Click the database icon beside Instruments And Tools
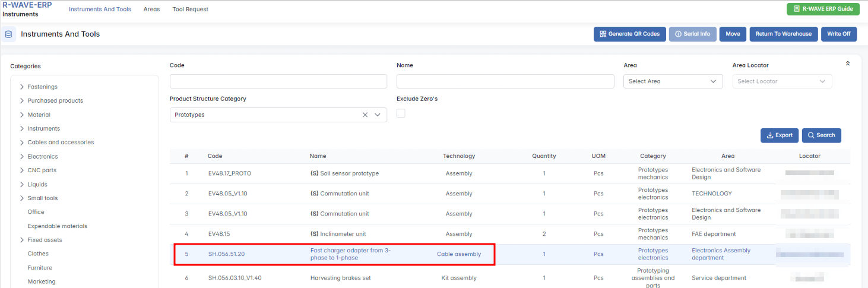The height and width of the screenshot is (288, 868). coord(8,34)
